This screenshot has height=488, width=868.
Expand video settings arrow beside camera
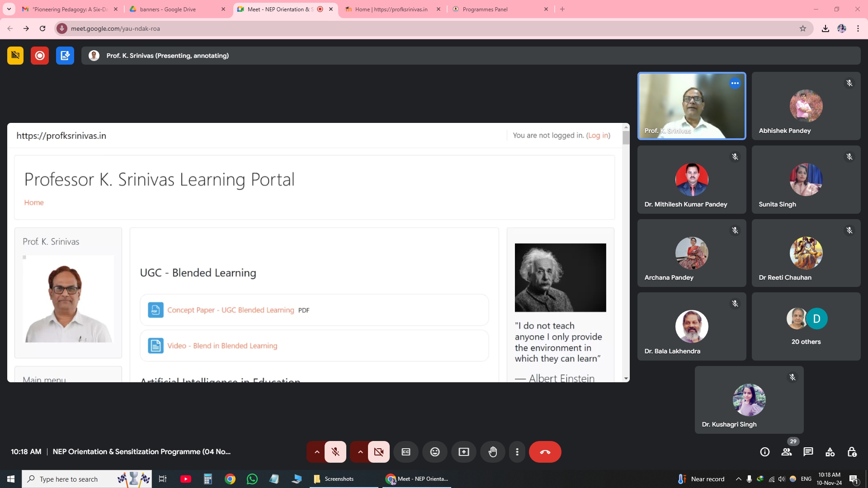[360, 452]
